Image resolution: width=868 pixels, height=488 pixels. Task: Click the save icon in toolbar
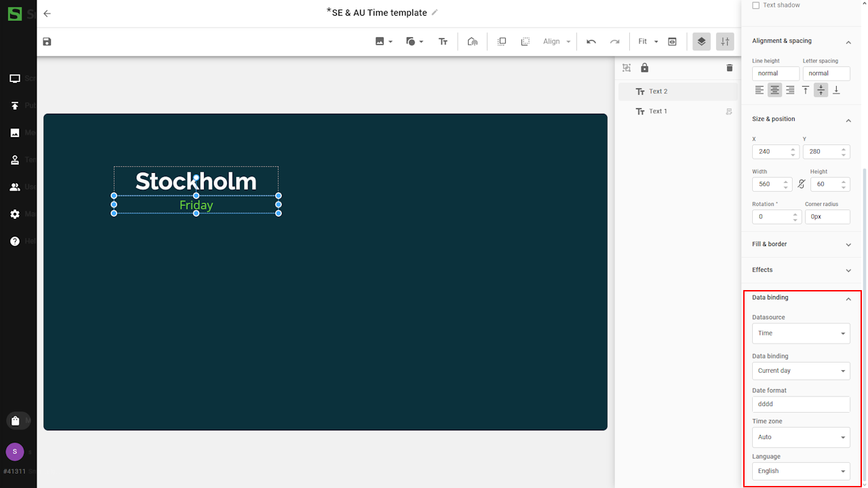coord(47,42)
